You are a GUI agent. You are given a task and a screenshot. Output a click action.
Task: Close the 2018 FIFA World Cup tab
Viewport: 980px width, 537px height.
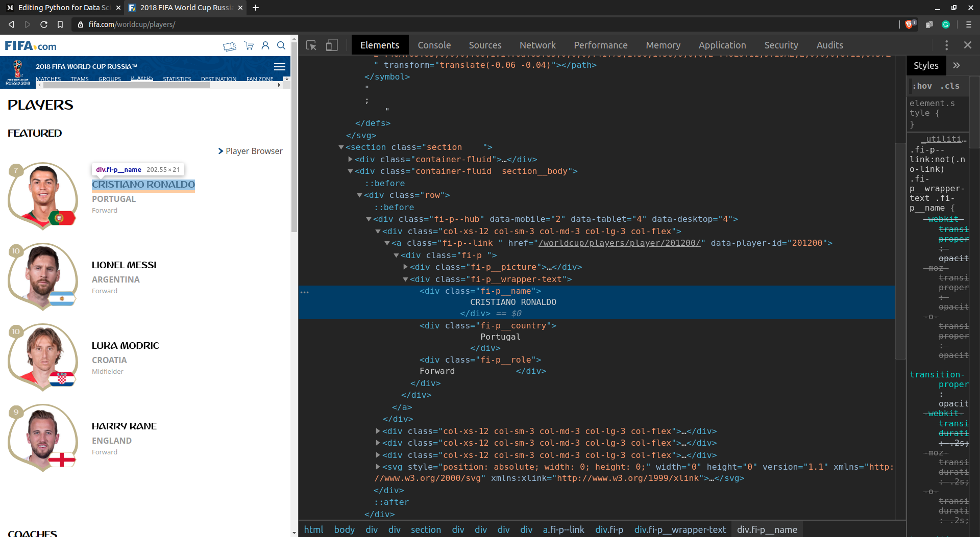[240, 8]
